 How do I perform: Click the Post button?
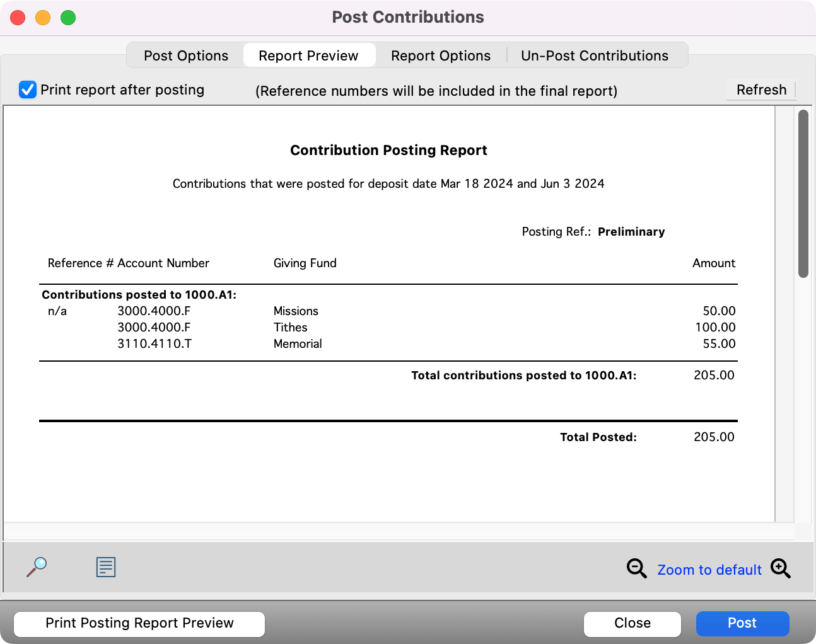click(x=742, y=623)
